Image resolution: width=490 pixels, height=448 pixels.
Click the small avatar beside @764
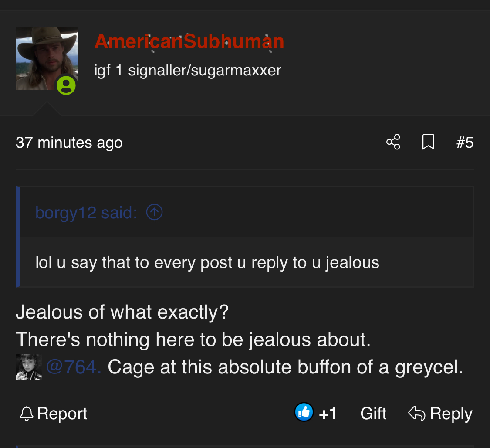(29, 367)
